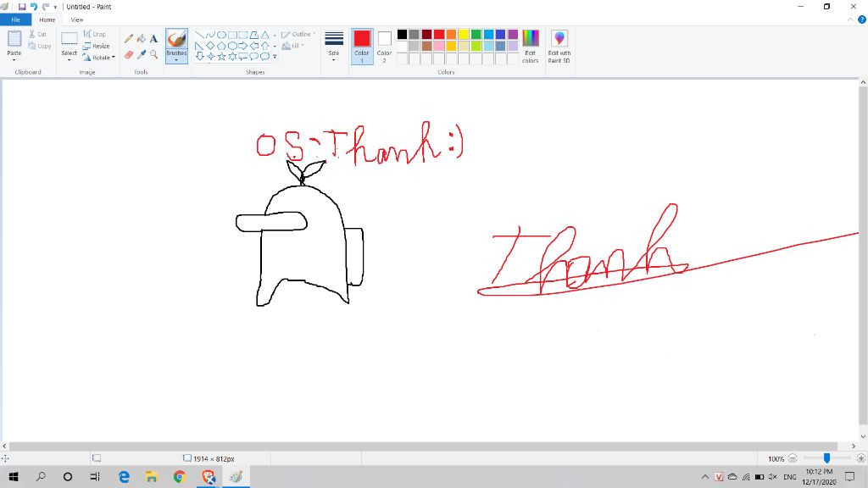Pick the green color swatch
Image resolution: width=868 pixels, height=488 pixels.
476,34
